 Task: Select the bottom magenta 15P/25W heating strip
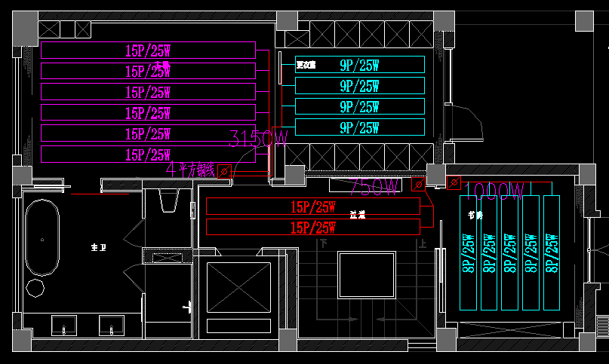click(x=148, y=155)
